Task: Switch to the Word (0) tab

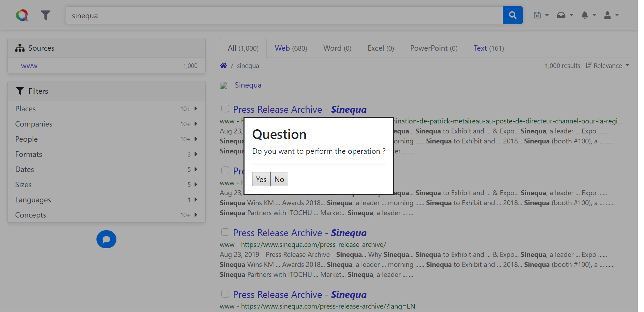Action: (x=337, y=48)
